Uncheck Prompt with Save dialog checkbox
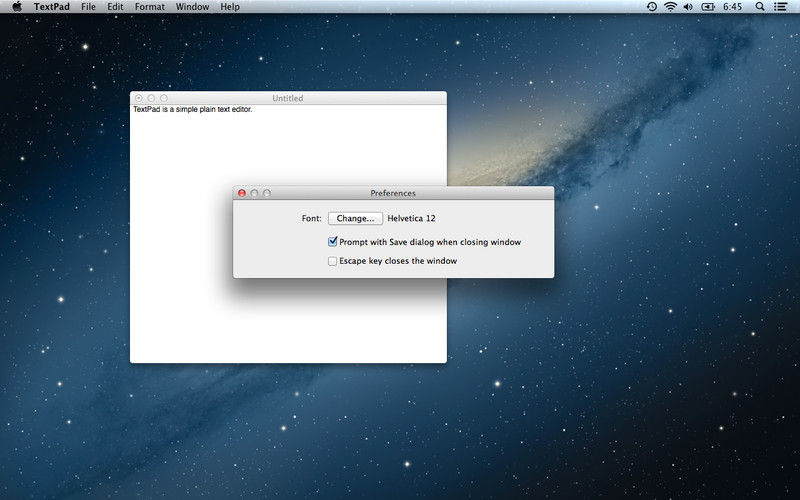Viewport: 800px width, 500px height. 333,241
